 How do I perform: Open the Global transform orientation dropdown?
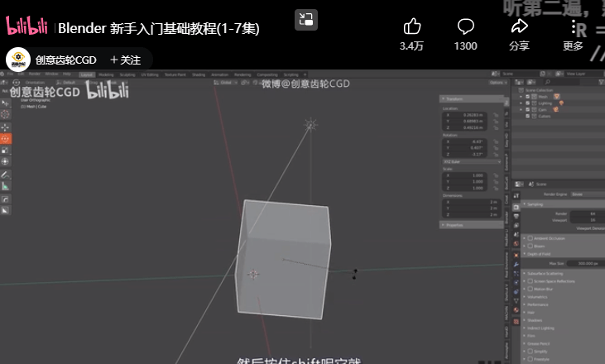coord(226,83)
